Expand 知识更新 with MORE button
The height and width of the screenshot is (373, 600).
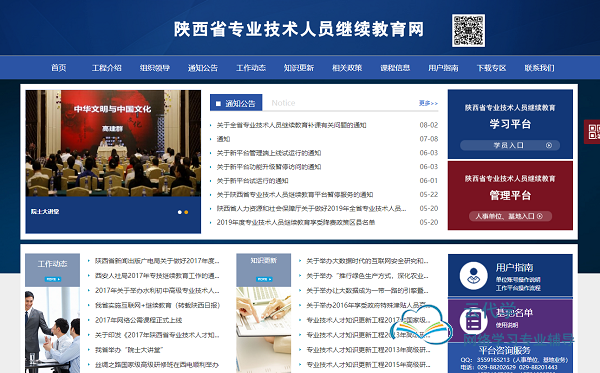coord(264,279)
